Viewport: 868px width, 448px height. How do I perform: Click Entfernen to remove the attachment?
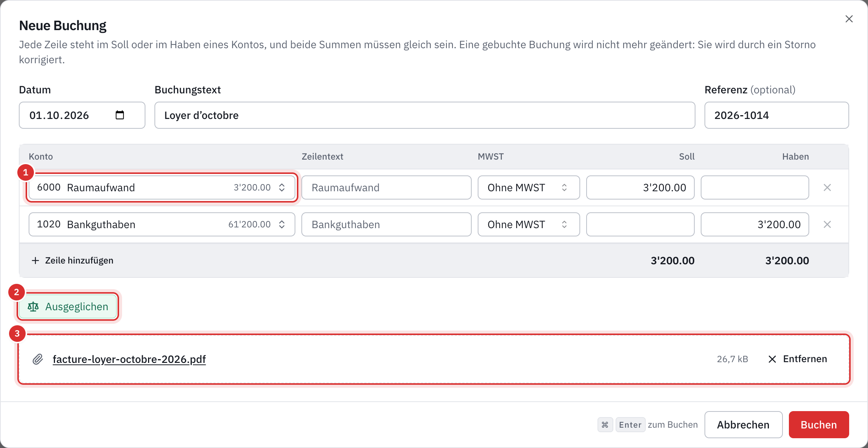pyautogui.click(x=798, y=359)
